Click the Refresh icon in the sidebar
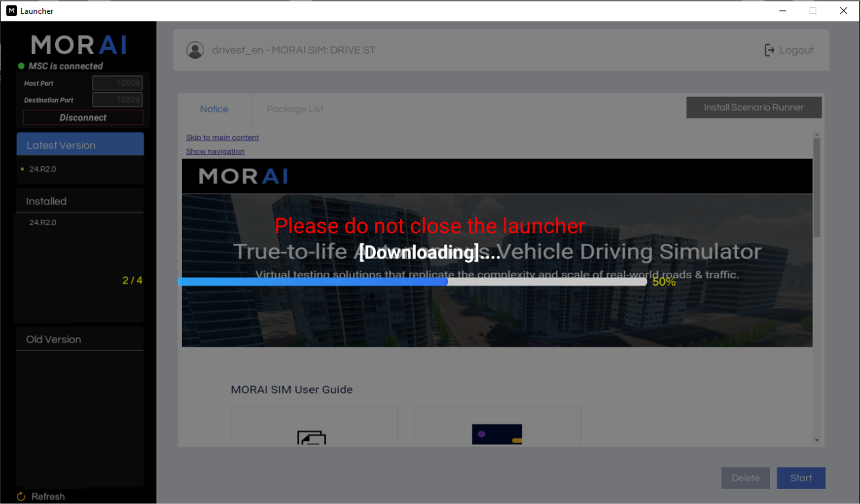This screenshot has height=504, width=860. click(x=21, y=496)
